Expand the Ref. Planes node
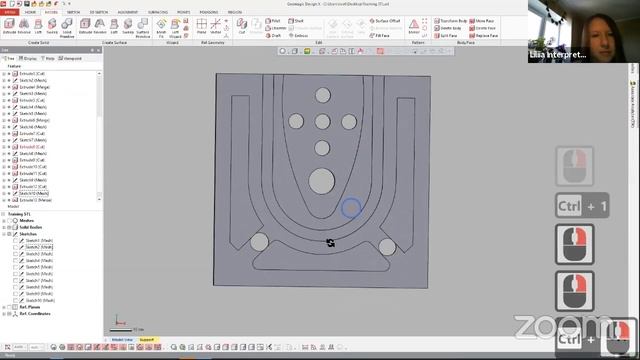The height and width of the screenshot is (360, 640). click(4, 307)
